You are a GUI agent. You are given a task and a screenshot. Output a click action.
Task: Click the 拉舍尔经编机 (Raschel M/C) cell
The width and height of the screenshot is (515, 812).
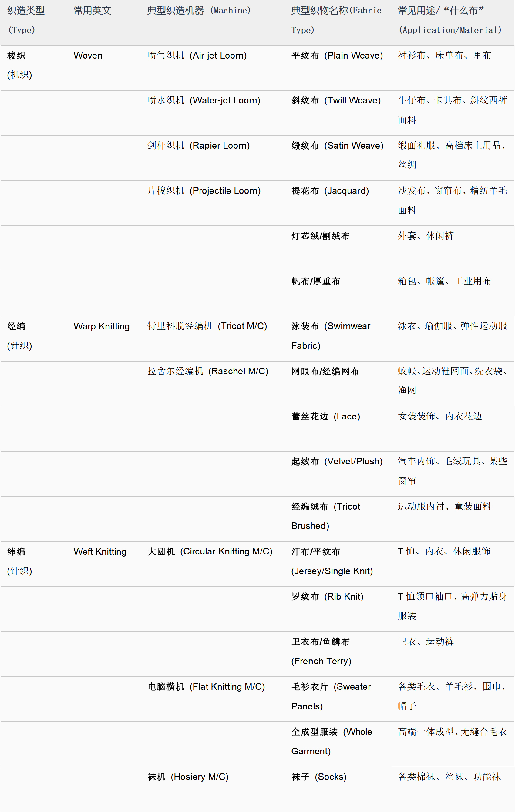(207, 371)
